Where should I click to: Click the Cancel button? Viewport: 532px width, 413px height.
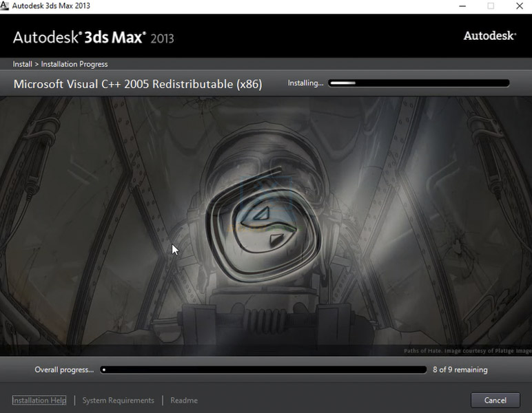pyautogui.click(x=495, y=400)
